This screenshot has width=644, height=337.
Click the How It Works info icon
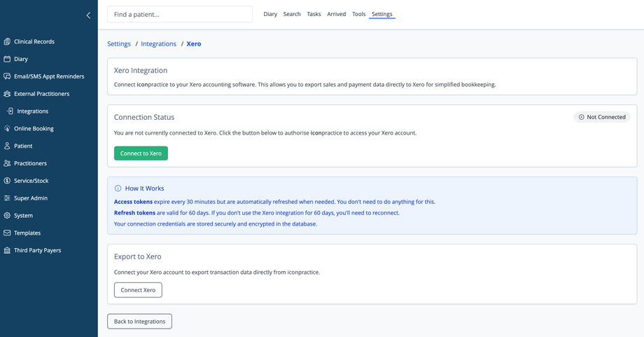[x=118, y=188]
